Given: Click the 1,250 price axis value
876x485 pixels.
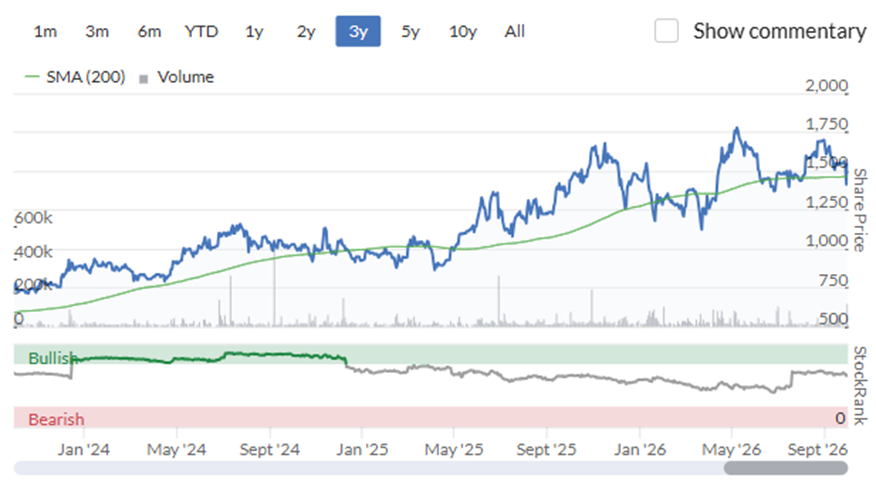Looking at the screenshot, I should click(826, 202).
